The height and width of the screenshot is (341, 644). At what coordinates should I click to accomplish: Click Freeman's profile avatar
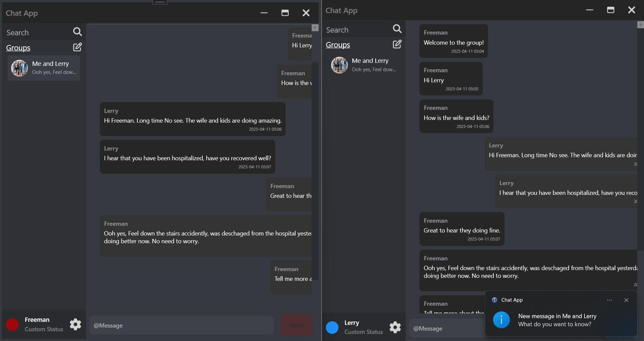[x=12, y=324]
